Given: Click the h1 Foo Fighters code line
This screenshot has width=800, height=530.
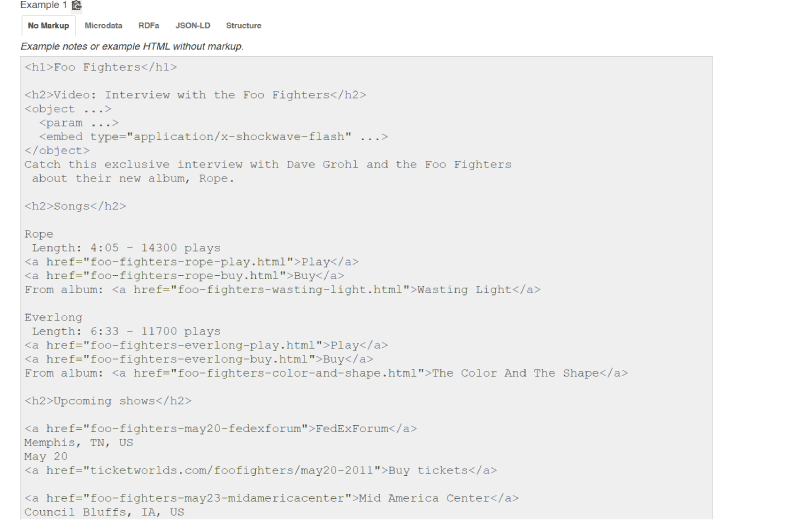Looking at the screenshot, I should 101,67.
